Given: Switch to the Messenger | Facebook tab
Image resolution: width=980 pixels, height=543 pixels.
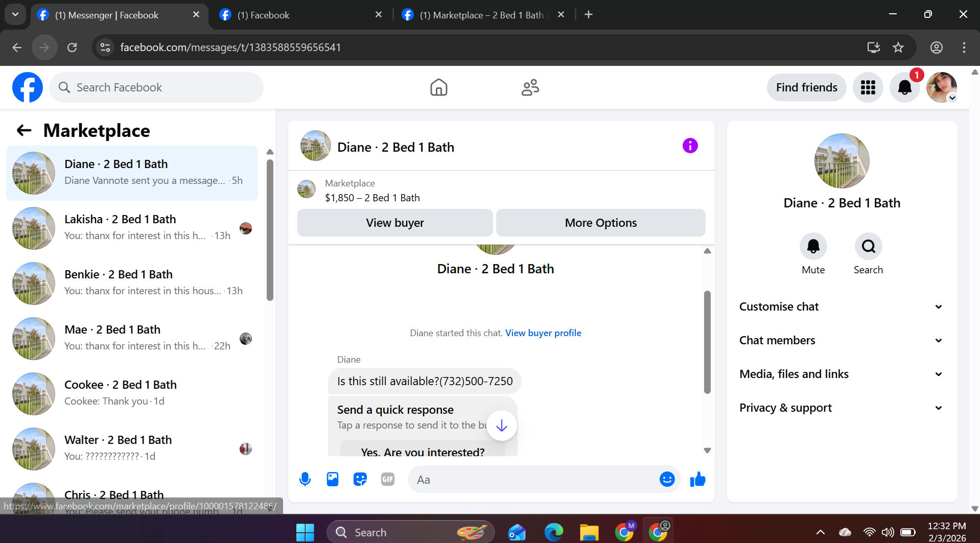Looking at the screenshot, I should click(x=119, y=15).
